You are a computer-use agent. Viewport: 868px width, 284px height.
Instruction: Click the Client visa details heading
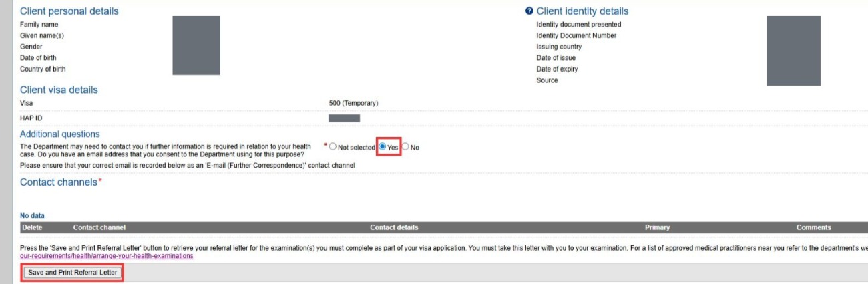[x=59, y=90]
